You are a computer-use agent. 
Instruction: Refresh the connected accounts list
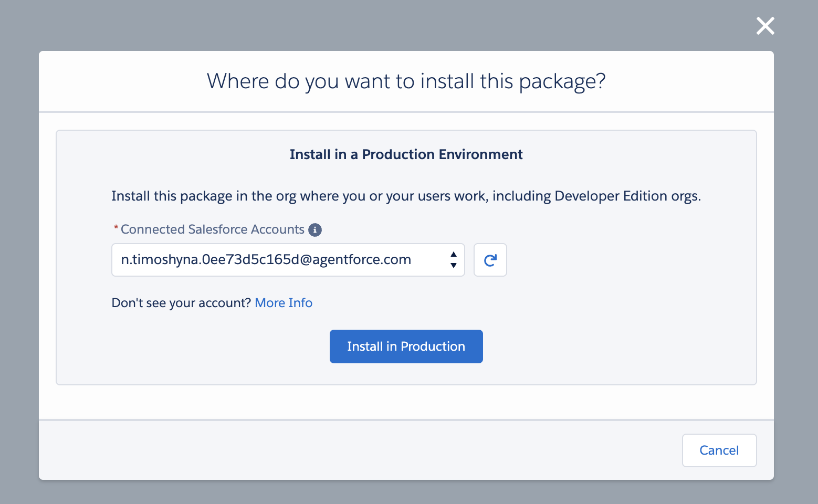click(490, 260)
